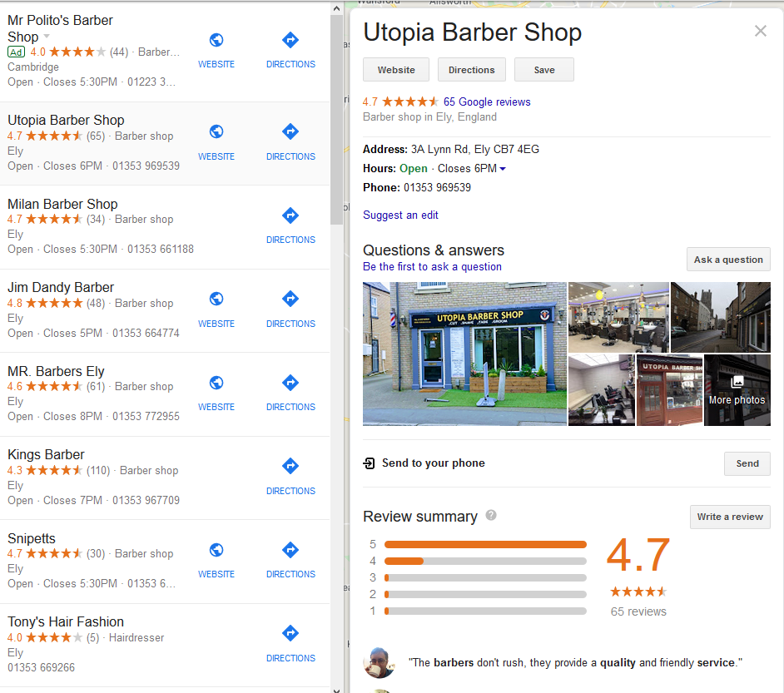Click Write a review button

730,517
